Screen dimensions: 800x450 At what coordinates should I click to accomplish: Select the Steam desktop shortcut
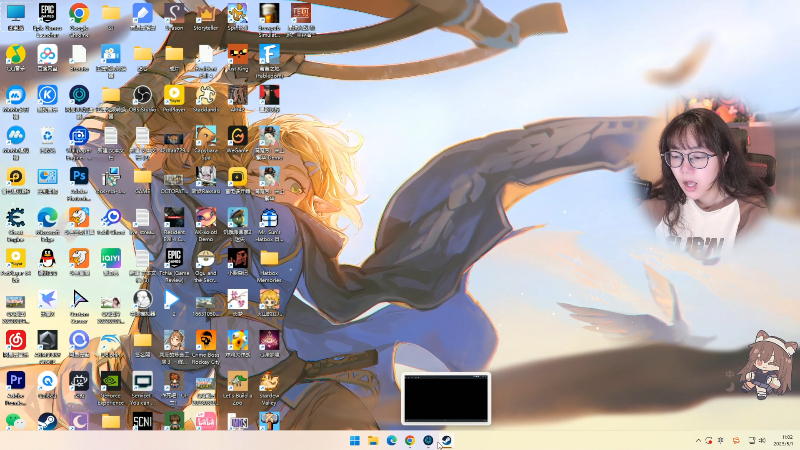point(47,421)
